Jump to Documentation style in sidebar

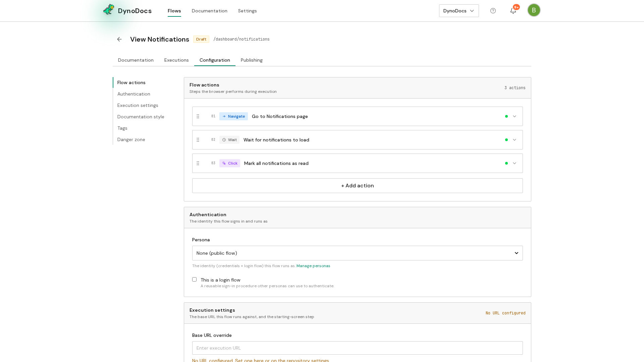[141, 117]
